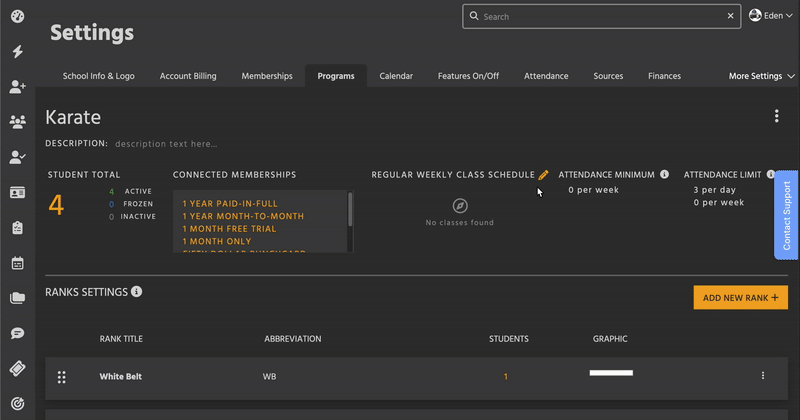
Task: Expand the More Settings dropdown
Action: pos(760,76)
